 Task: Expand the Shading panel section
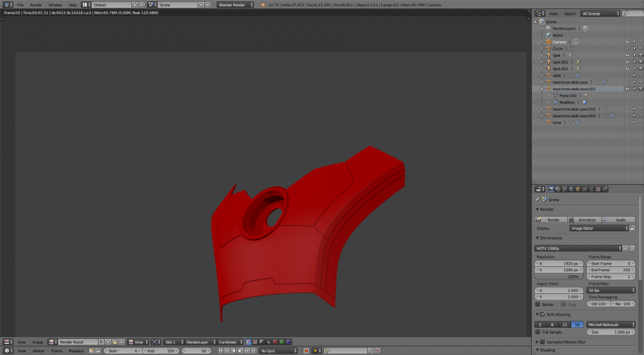547,350
